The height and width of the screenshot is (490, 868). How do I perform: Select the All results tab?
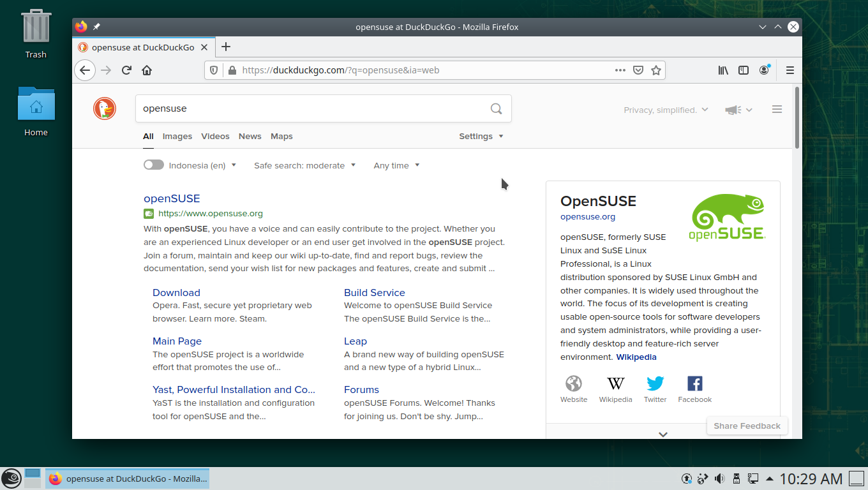coord(148,137)
